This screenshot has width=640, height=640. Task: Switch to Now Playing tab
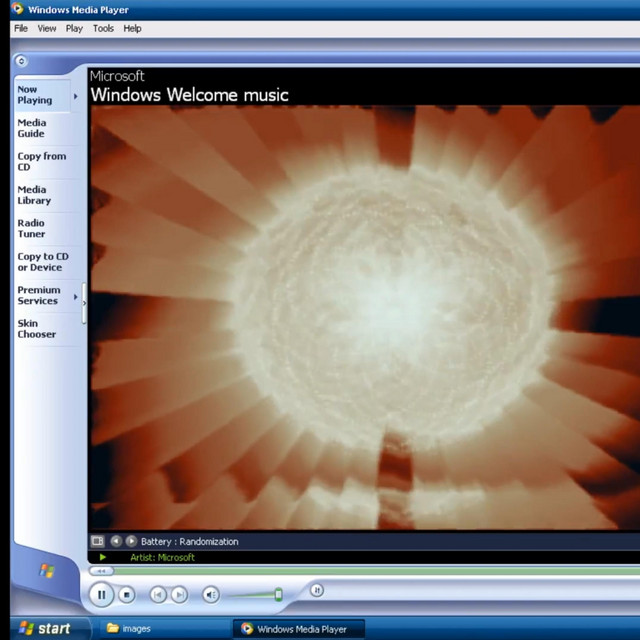click(x=42, y=95)
